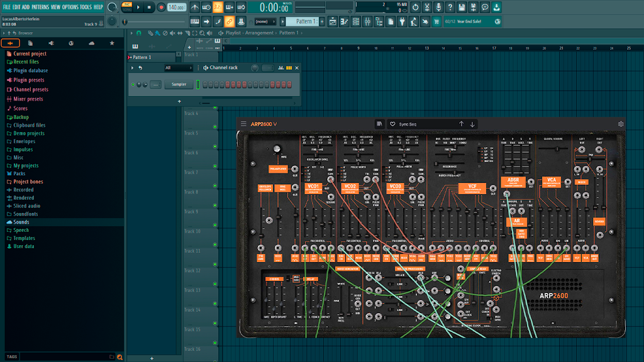This screenshot has width=644, height=362.
Task: Click the metronome icon in the toolbar
Action: pos(195,7)
